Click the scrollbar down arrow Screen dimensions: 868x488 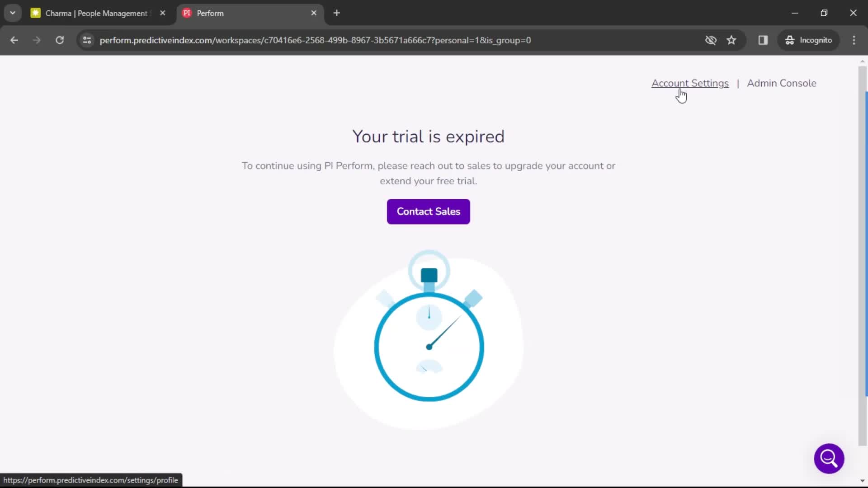tap(863, 481)
